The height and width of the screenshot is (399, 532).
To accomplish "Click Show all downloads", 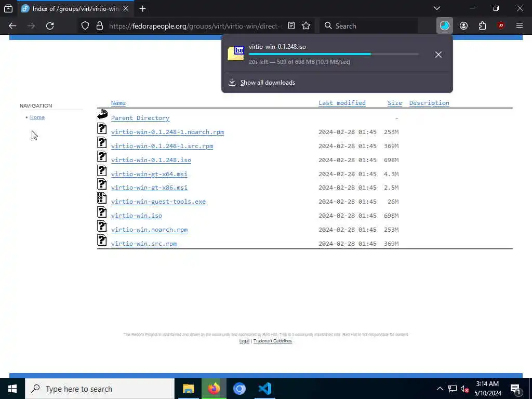I will [x=268, y=83].
